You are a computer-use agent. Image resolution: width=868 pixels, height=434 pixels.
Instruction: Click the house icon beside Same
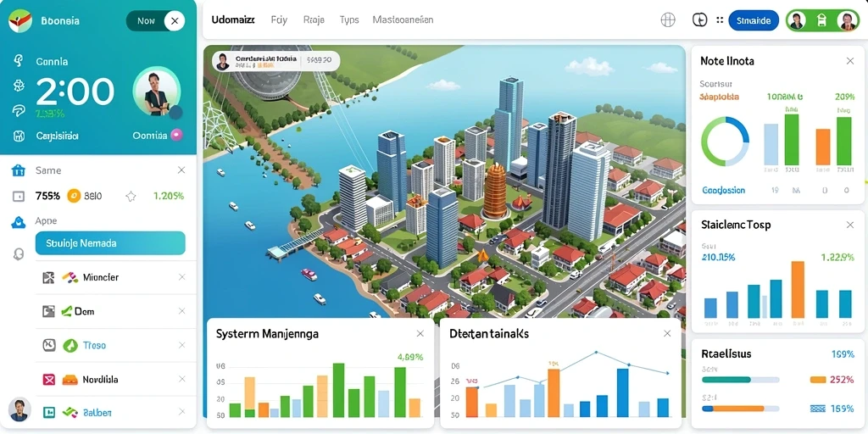pyautogui.click(x=19, y=170)
